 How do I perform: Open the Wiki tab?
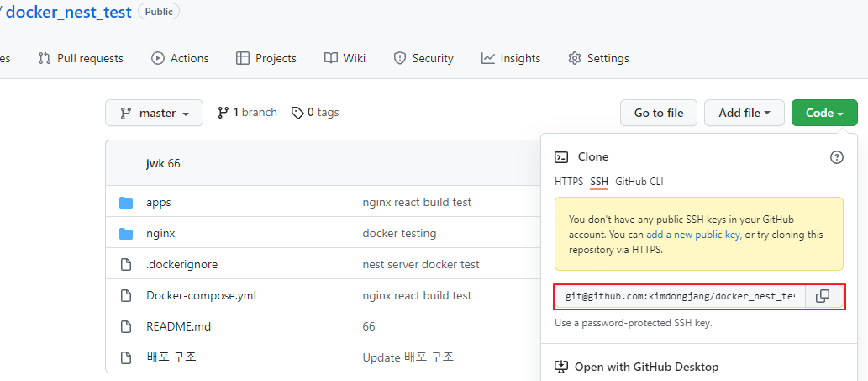point(345,58)
